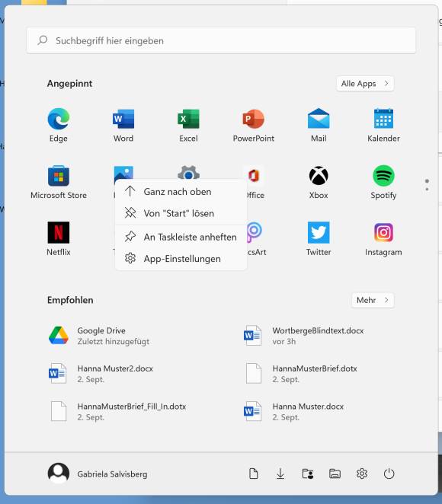This screenshot has height=504, width=442.
Task: Select 'Ganz nach oben' in context menu
Action: tap(181, 192)
